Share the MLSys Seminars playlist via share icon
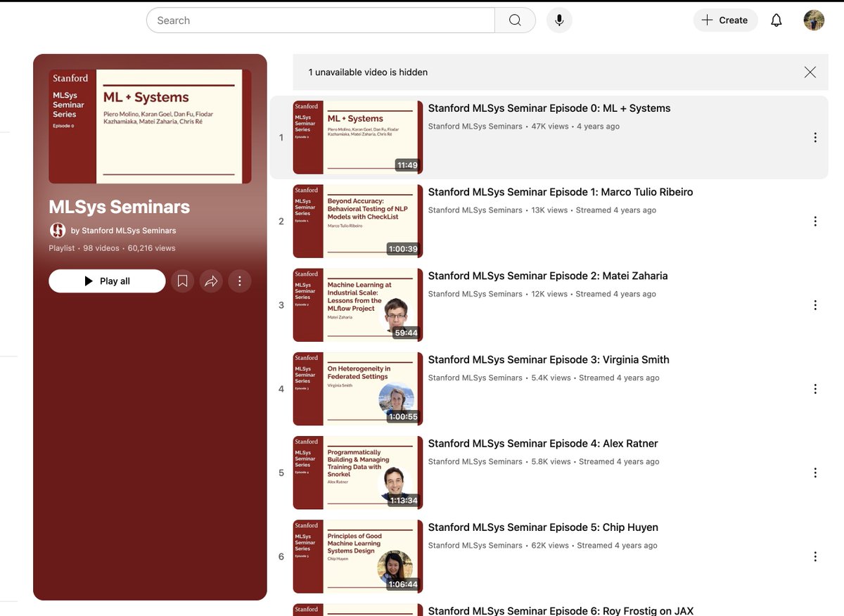 [211, 281]
